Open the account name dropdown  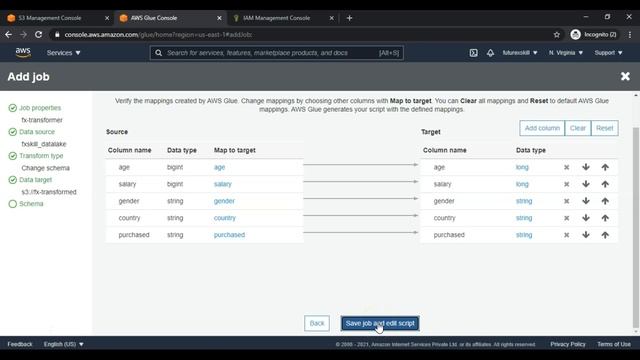point(520,53)
